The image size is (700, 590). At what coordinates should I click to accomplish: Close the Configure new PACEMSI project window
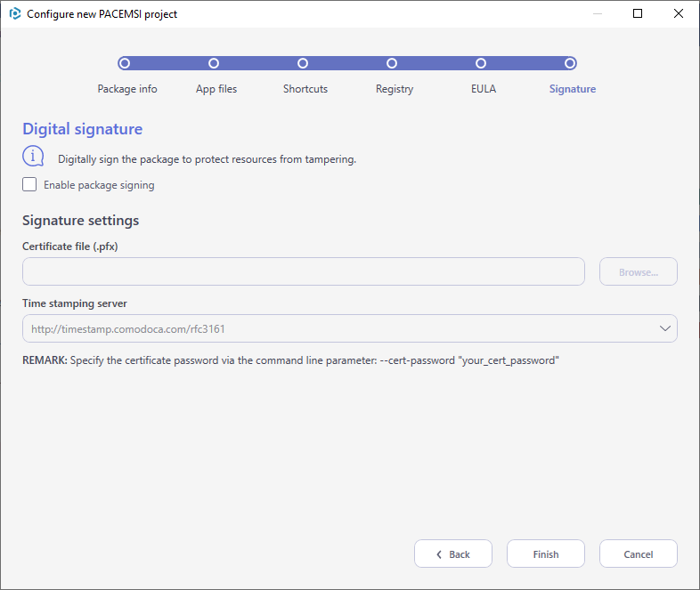click(679, 14)
